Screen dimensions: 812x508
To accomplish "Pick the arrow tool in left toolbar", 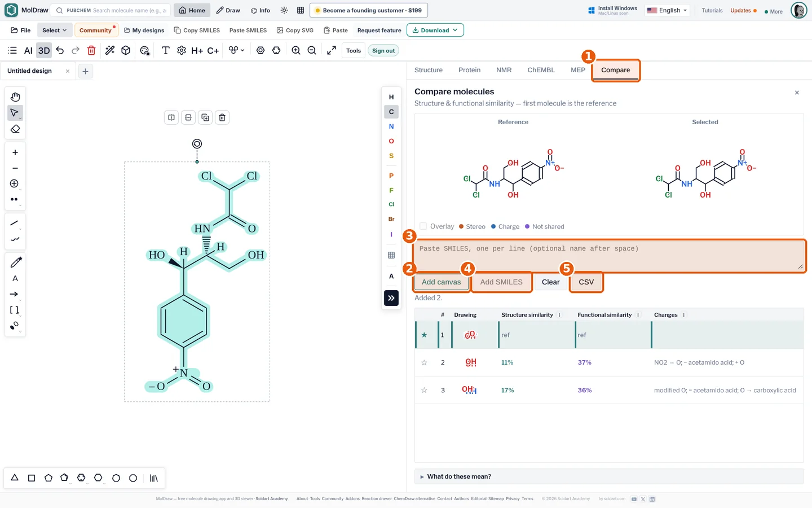I will click(x=15, y=294).
